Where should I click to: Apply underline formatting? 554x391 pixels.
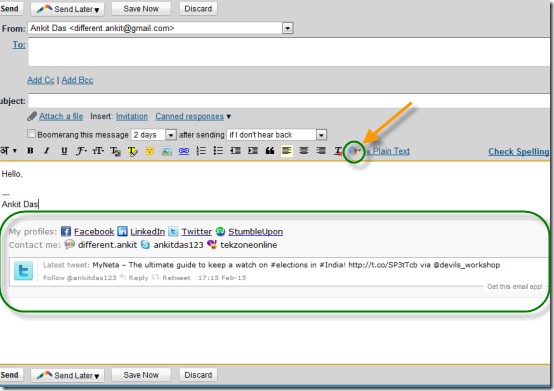tap(64, 151)
